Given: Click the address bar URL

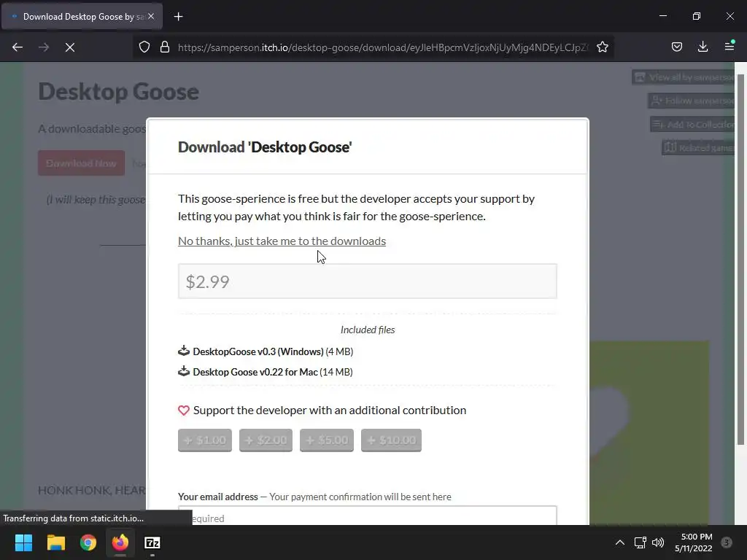Looking at the screenshot, I should point(382,47).
